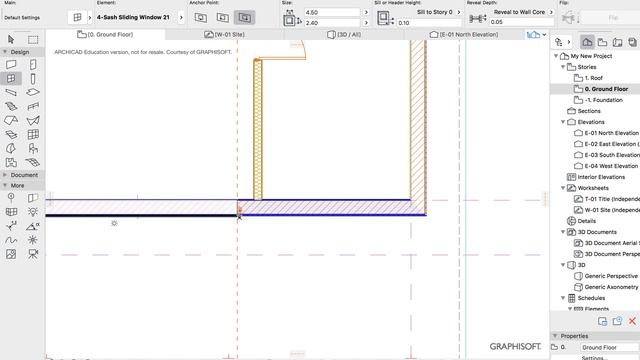Click the window width field 4.50
This screenshot has height=360, width=640.
[x=333, y=12]
